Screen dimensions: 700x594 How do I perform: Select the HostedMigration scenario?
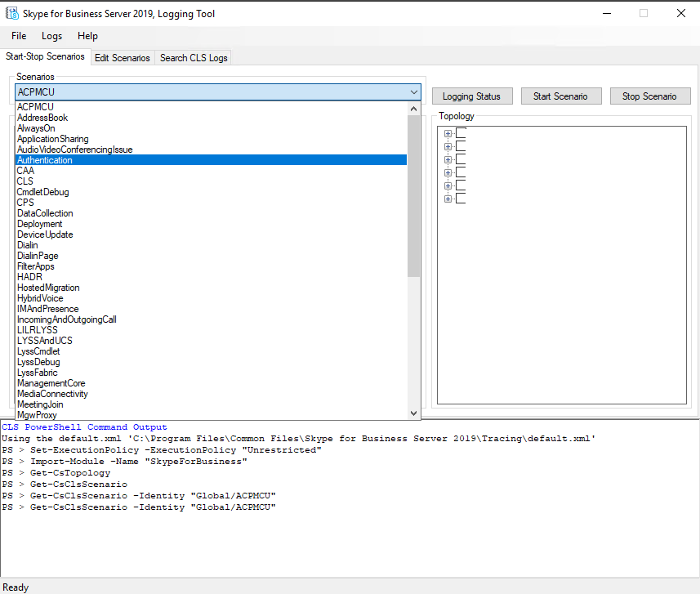coord(212,288)
